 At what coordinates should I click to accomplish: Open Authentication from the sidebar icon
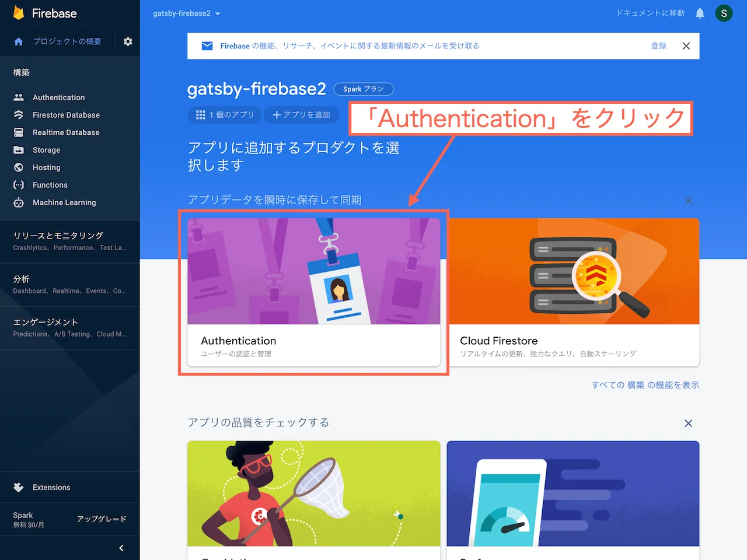coord(58,97)
